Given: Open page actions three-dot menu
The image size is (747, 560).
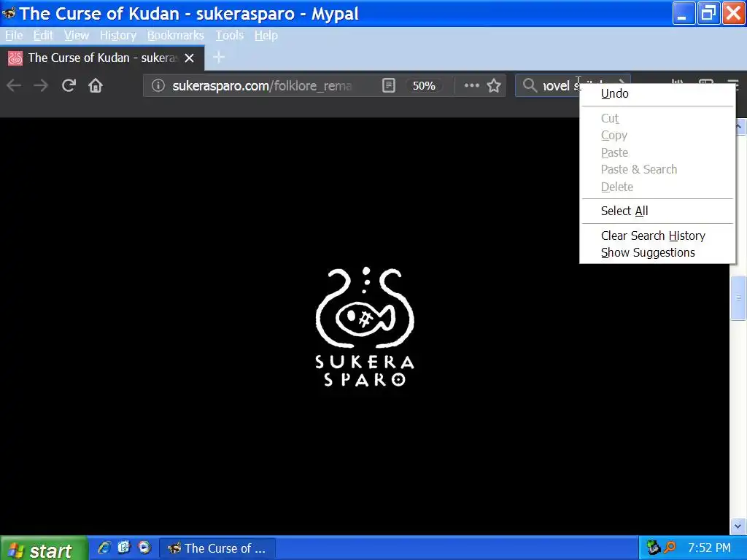Looking at the screenshot, I should click(472, 86).
